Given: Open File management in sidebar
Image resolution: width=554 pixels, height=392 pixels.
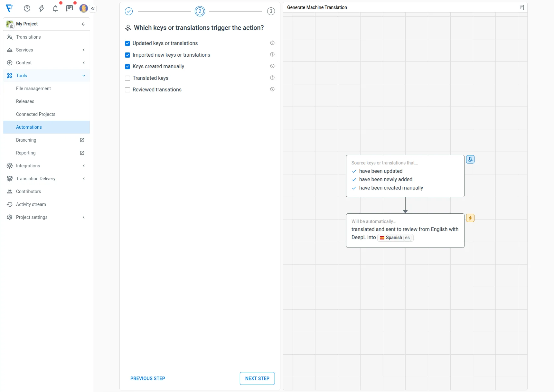Looking at the screenshot, I should [33, 89].
